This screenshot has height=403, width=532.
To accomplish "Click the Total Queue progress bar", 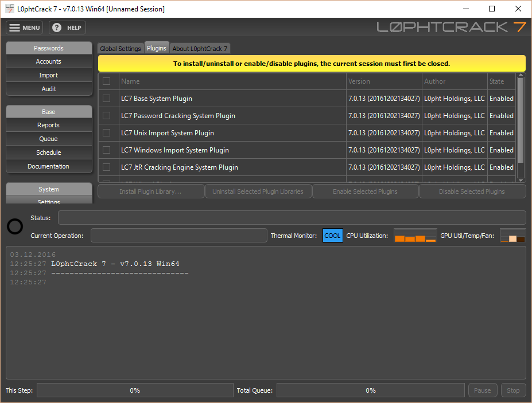I will (x=371, y=390).
